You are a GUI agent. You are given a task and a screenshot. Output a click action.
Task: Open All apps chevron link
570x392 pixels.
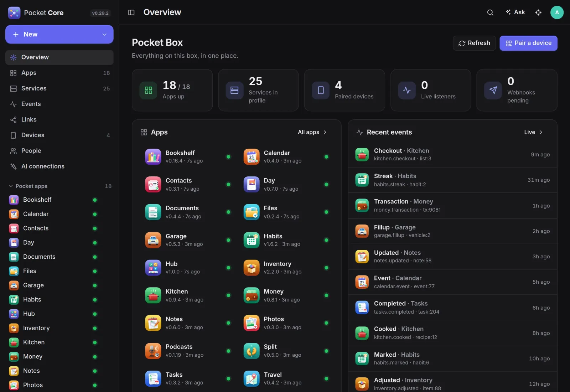point(312,132)
